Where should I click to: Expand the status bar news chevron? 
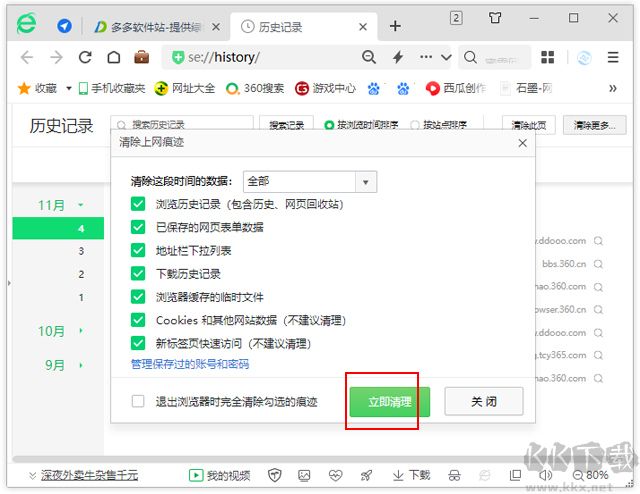point(32,475)
